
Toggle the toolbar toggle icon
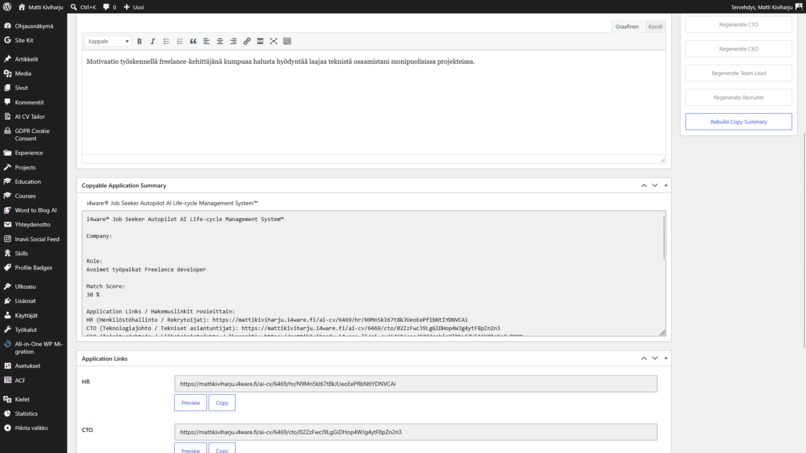(287, 41)
